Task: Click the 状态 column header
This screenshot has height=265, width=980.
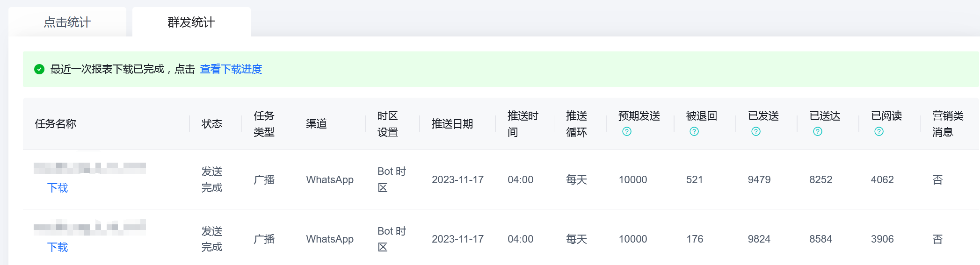Action: 212,124
